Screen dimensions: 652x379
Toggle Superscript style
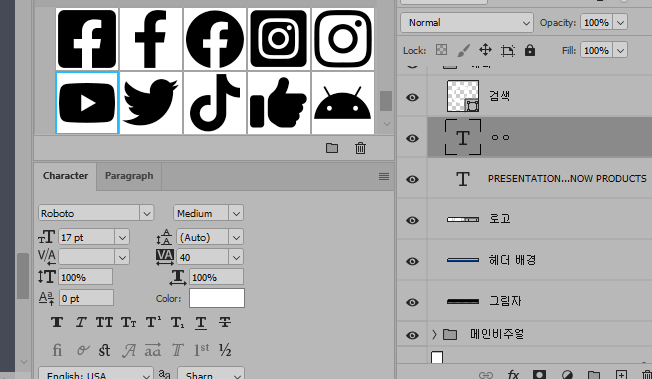153,322
